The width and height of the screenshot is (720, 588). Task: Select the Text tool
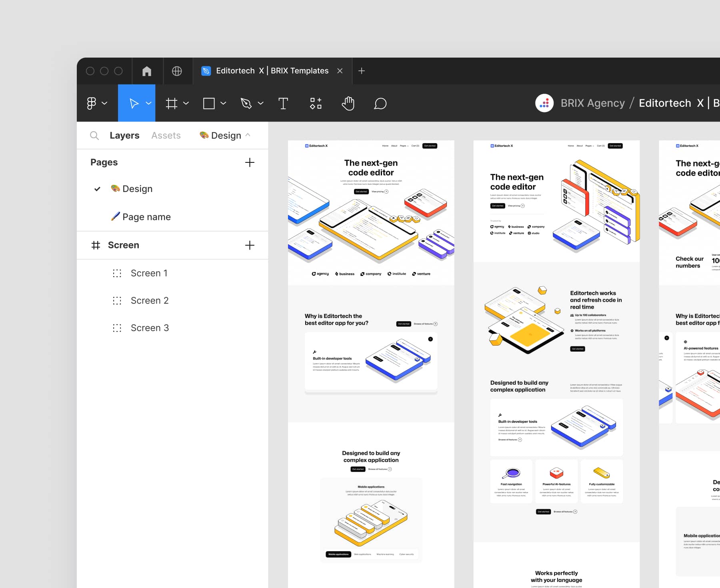click(284, 103)
